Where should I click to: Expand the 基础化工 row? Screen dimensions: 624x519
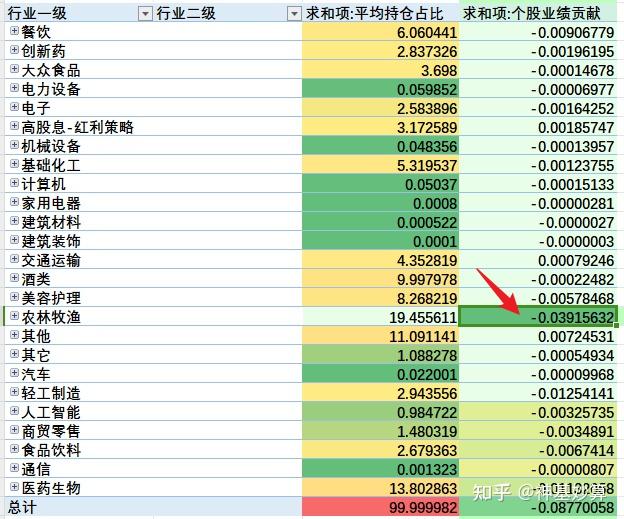click(14, 164)
